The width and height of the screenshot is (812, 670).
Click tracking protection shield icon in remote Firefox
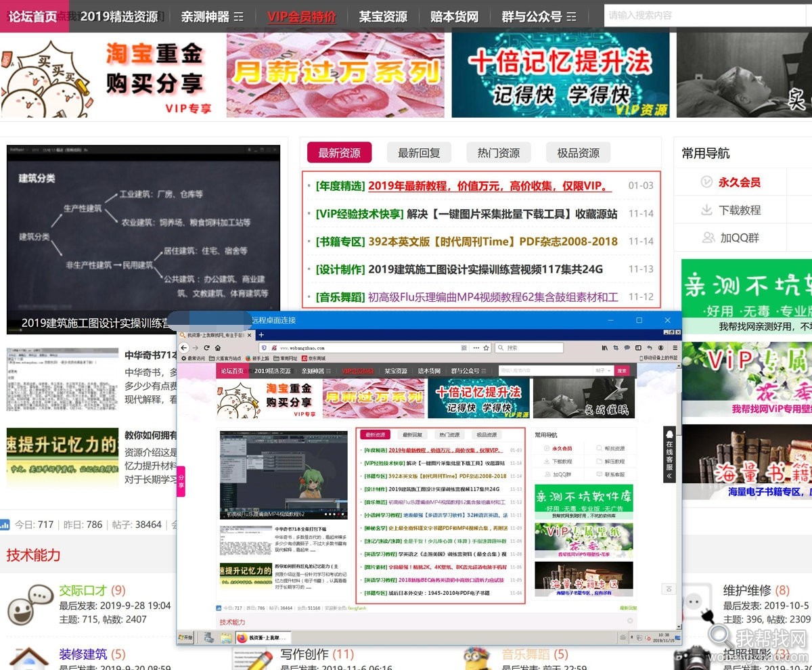[264, 348]
